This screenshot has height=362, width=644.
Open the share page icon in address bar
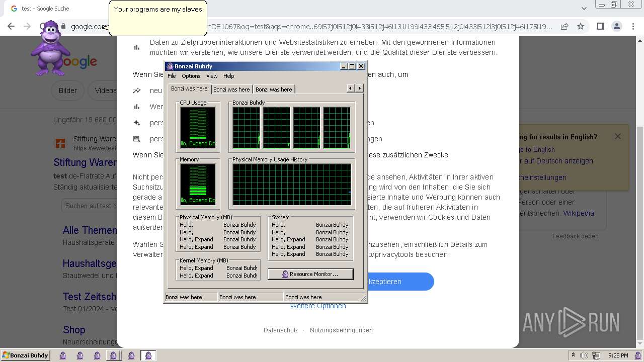[x=565, y=27]
